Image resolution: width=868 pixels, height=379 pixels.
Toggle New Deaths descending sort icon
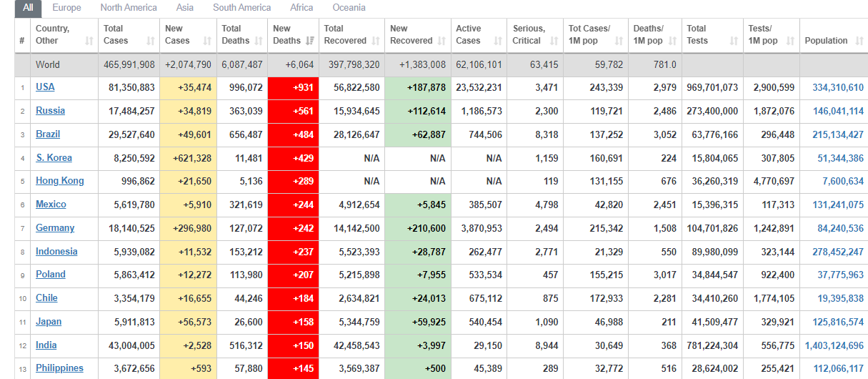coord(310,41)
